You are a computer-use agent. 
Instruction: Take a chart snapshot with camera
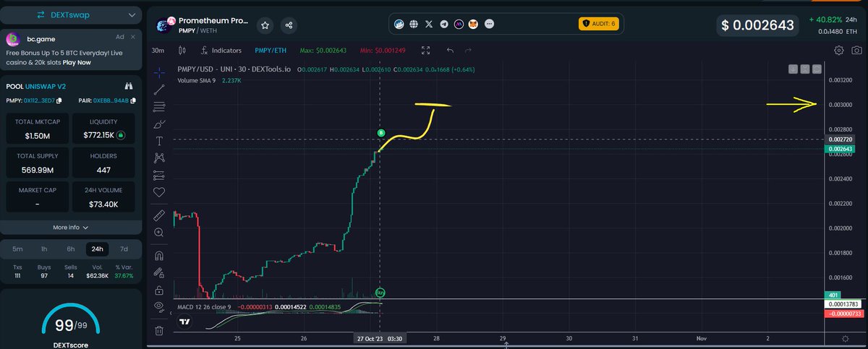click(856, 51)
